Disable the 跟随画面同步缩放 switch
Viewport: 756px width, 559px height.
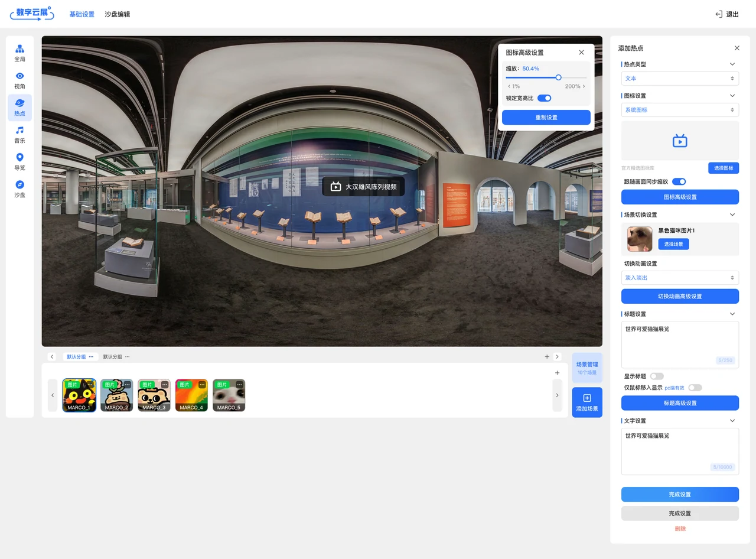pos(679,181)
